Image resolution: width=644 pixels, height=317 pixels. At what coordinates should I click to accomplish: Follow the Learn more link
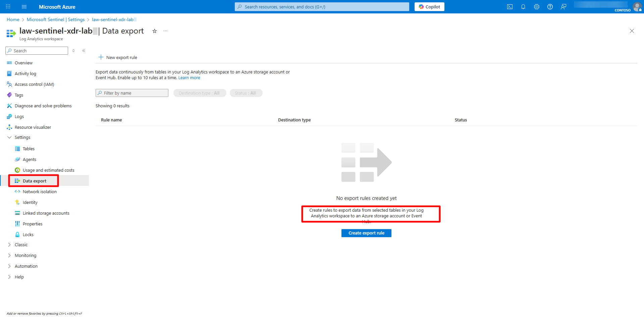189,78
